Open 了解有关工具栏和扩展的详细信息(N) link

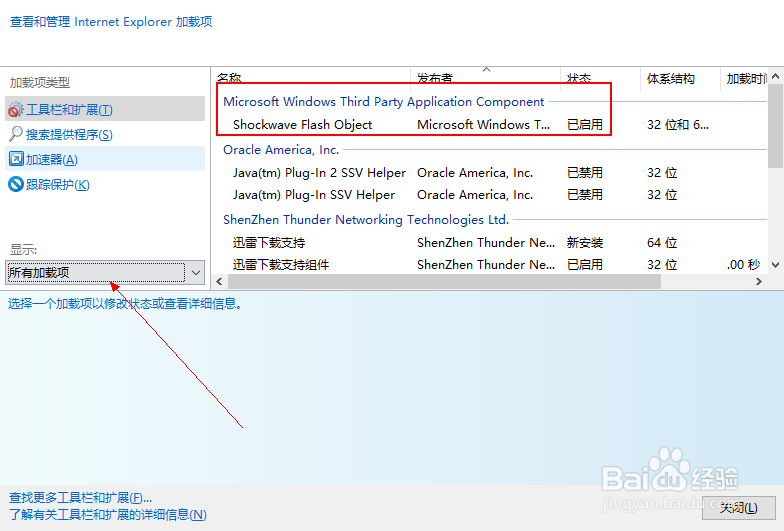point(108,514)
